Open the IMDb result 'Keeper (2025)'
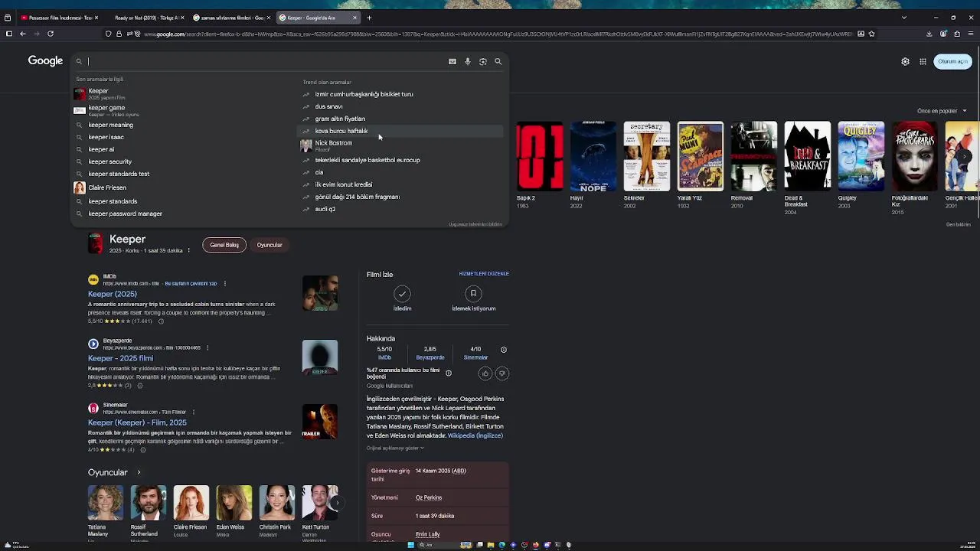 tap(113, 294)
